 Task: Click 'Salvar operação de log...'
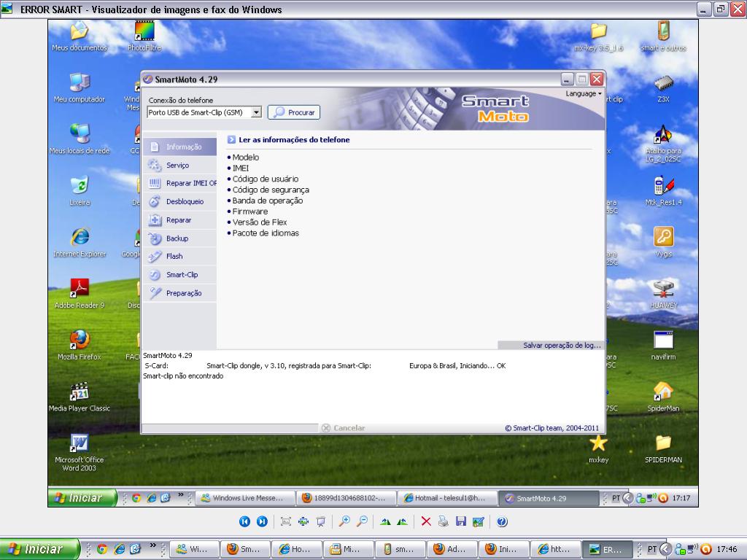click(562, 345)
